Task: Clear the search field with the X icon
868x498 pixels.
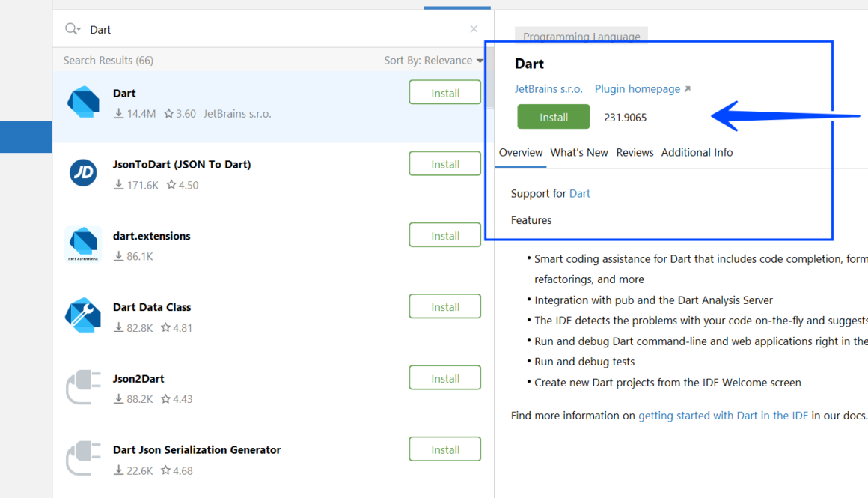Action: (474, 29)
